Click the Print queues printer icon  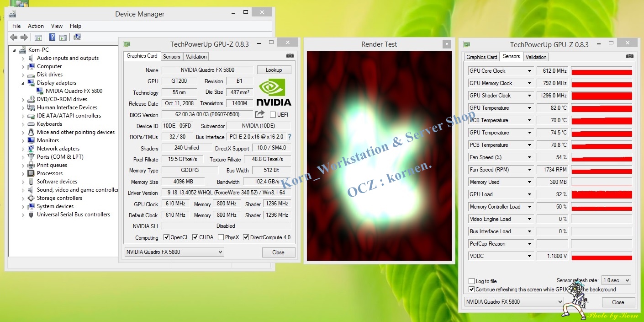click(31, 165)
